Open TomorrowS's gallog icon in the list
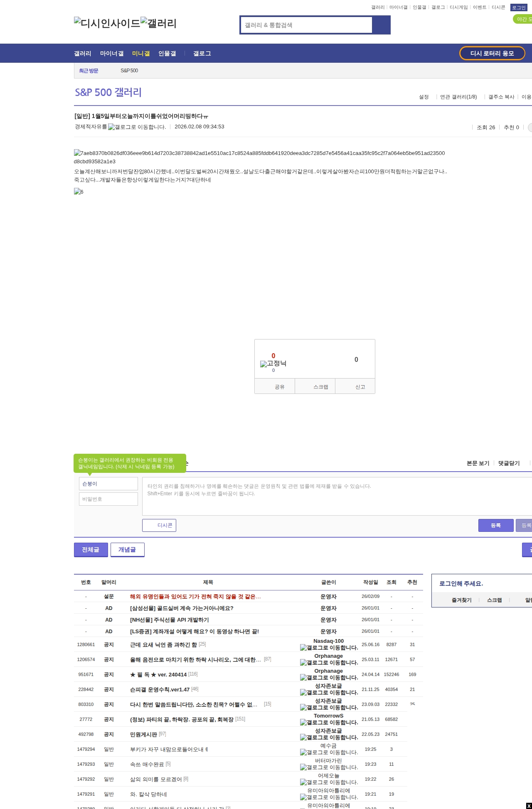 point(329,723)
